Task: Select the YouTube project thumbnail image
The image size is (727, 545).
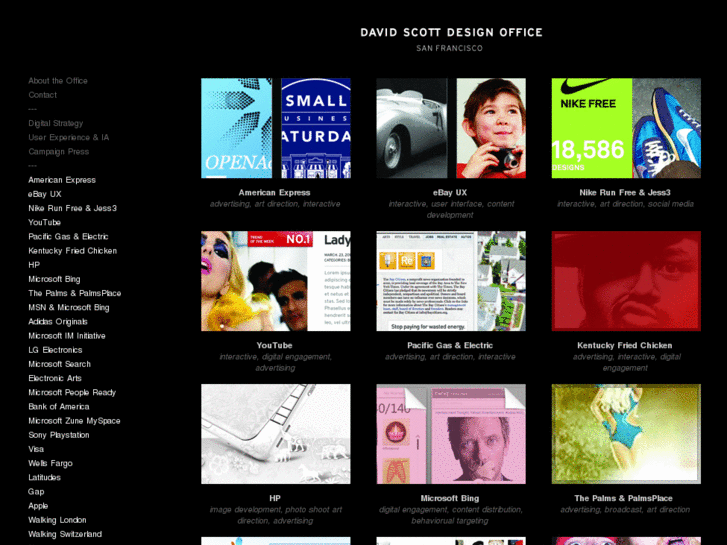Action: [275, 281]
